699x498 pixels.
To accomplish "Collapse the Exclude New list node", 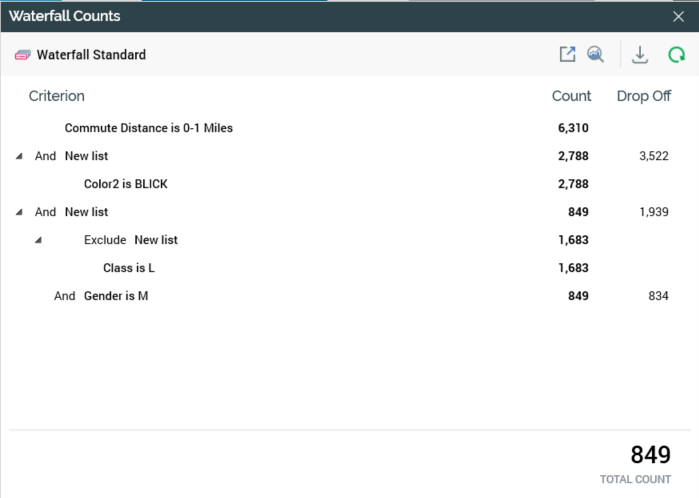I will 38,240.
